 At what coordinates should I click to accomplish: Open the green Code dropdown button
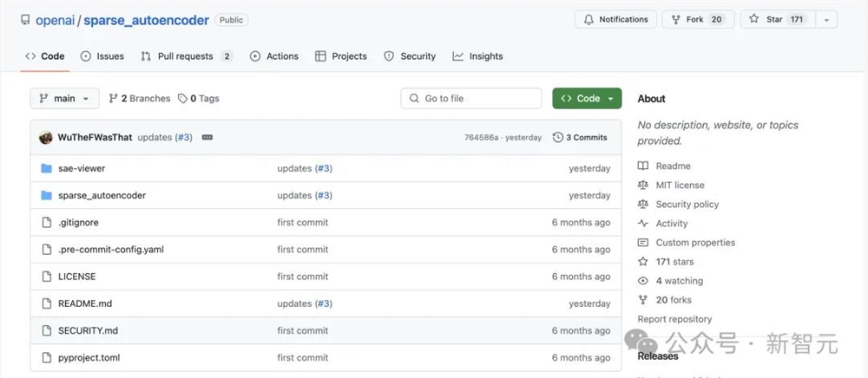point(587,99)
